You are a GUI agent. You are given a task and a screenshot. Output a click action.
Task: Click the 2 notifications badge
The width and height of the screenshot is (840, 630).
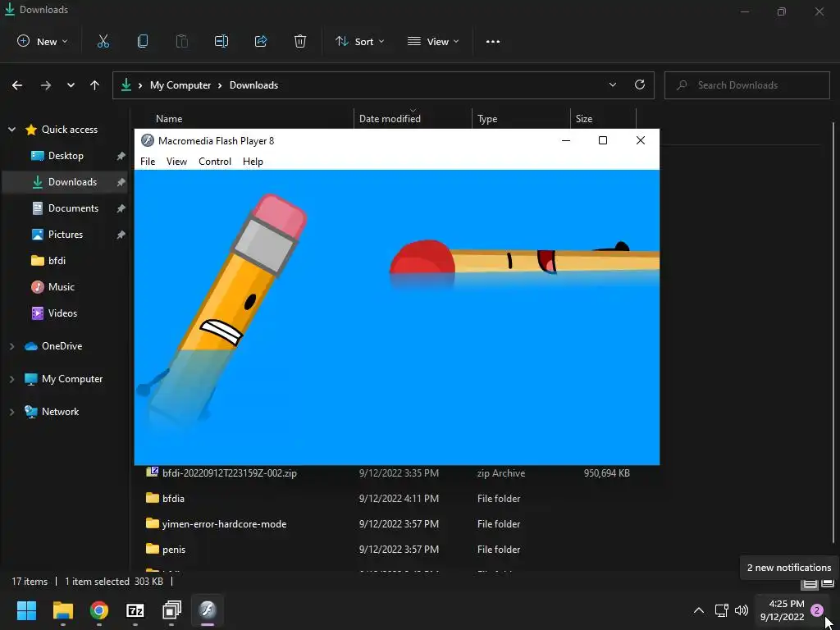coord(817,610)
